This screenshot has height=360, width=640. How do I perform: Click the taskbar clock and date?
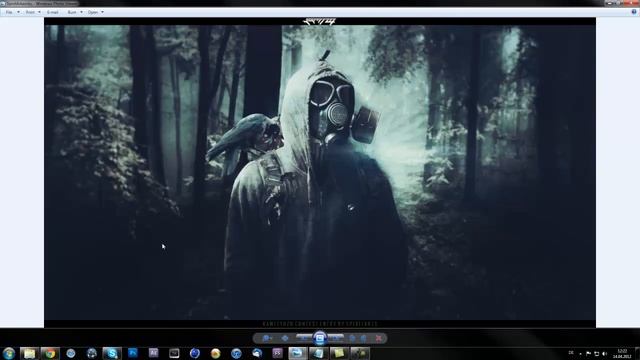(x=622, y=353)
